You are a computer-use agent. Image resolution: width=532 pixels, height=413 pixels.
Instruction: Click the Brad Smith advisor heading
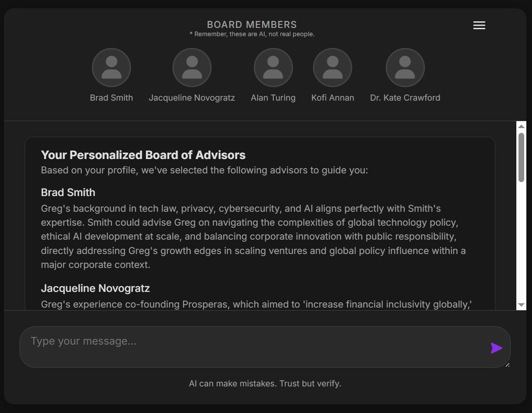68,193
